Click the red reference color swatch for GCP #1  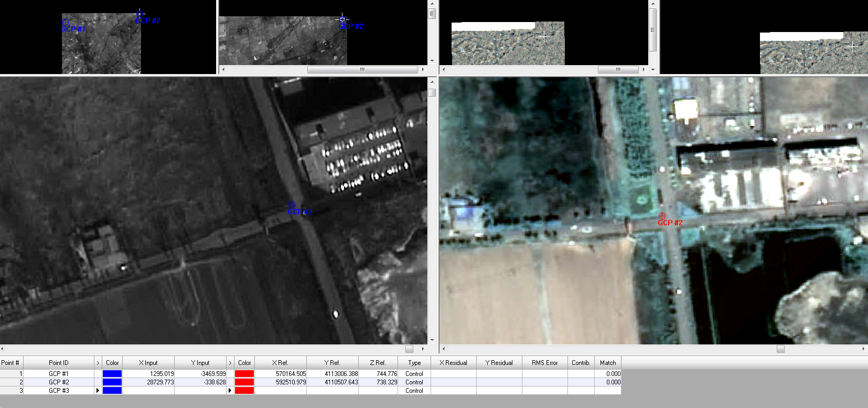click(244, 374)
